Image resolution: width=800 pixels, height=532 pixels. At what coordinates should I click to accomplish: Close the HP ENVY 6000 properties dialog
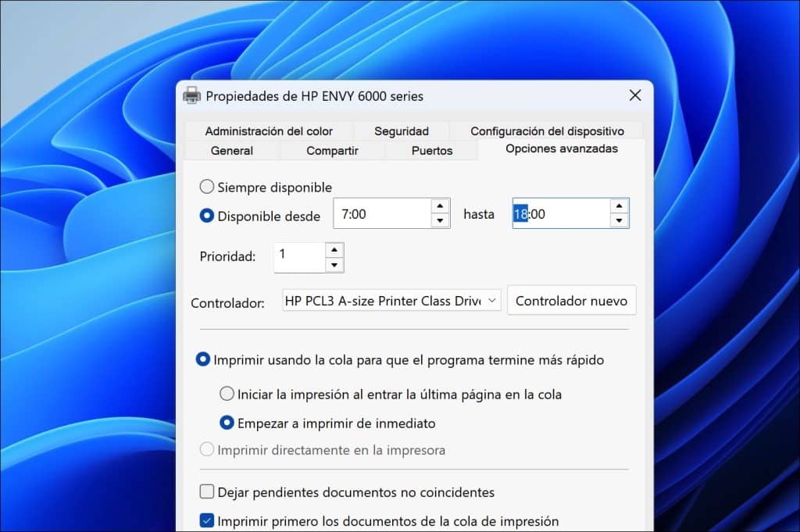point(635,95)
